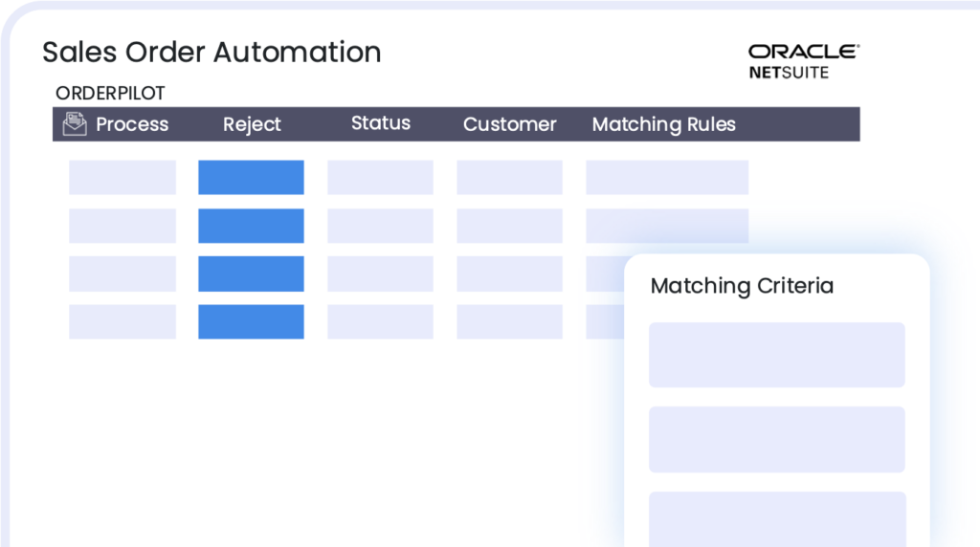Select the second row Customer cell
980x547 pixels.
tap(509, 226)
